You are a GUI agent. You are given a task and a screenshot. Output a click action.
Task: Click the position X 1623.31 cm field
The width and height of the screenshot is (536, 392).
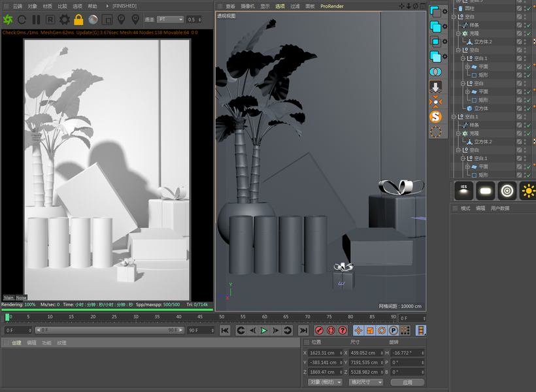325,353
